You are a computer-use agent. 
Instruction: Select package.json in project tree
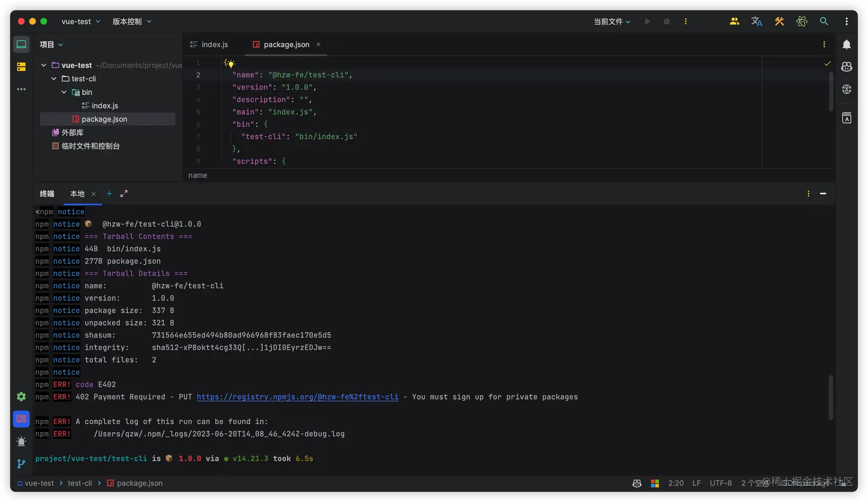[x=107, y=119]
